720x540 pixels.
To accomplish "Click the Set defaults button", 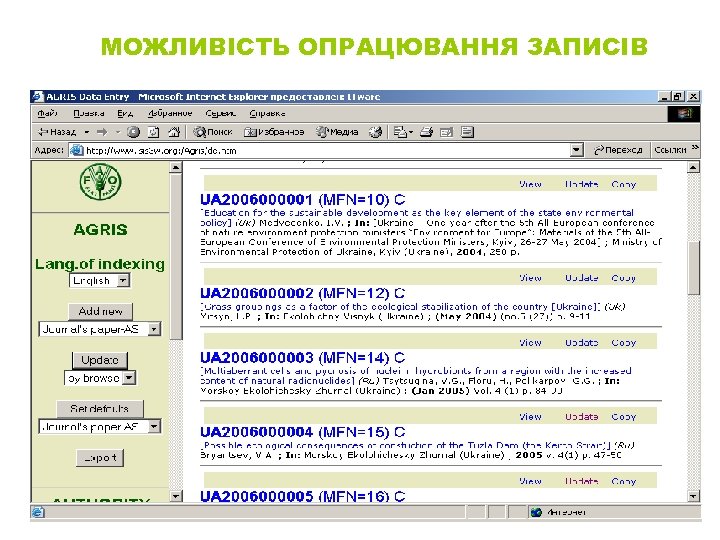I will click(x=100, y=409).
